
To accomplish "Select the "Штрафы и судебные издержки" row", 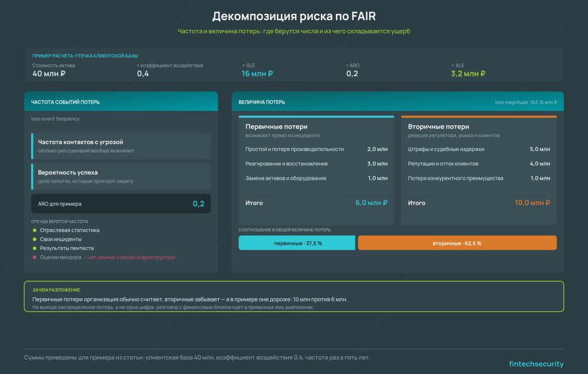I will tap(479, 149).
